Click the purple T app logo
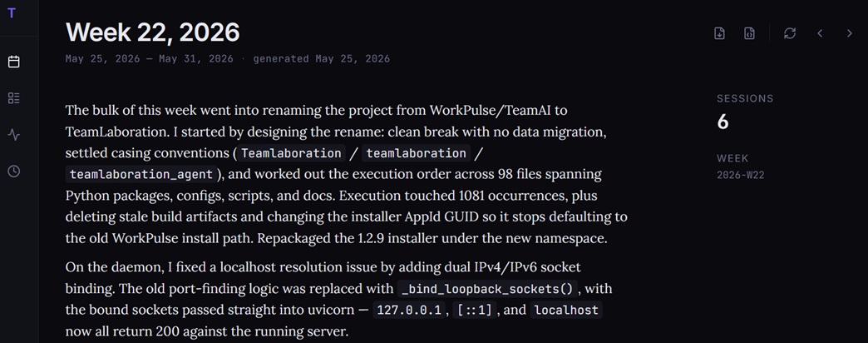The width and height of the screenshot is (868, 343). (12, 13)
